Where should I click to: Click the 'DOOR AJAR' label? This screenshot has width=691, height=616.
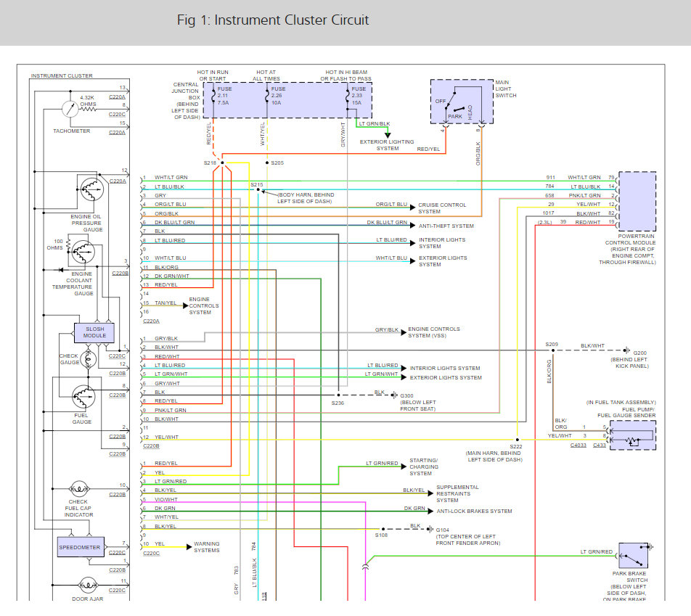tap(87, 599)
